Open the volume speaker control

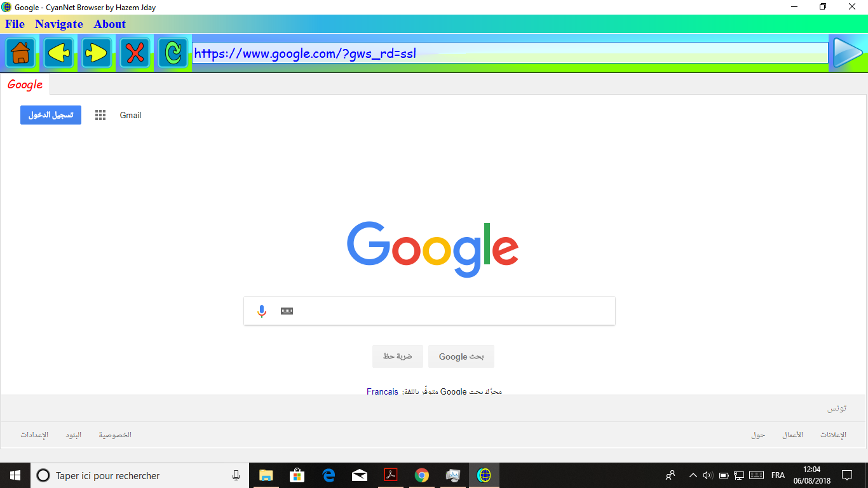pyautogui.click(x=708, y=475)
